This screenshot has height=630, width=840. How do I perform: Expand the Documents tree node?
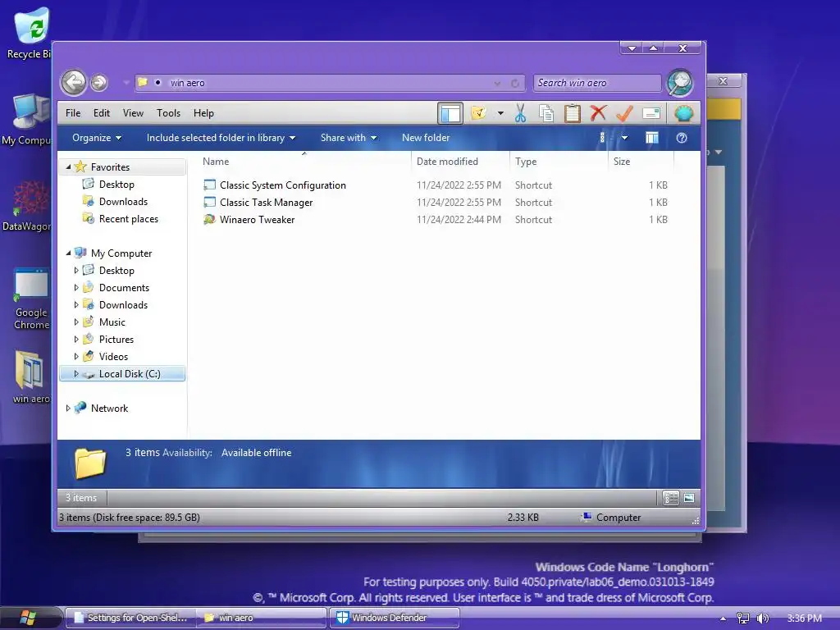[76, 288]
